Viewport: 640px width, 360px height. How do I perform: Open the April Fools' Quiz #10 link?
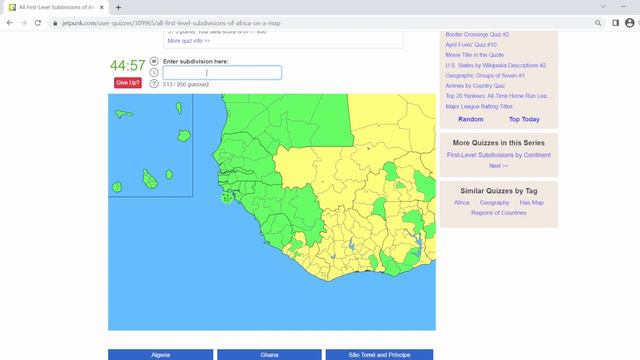[471, 45]
